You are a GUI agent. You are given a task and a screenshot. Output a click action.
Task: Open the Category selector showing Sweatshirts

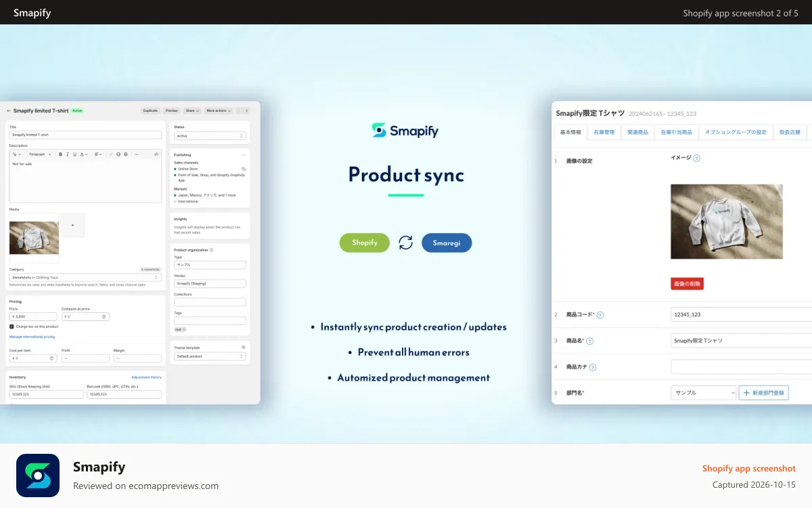[x=85, y=278]
